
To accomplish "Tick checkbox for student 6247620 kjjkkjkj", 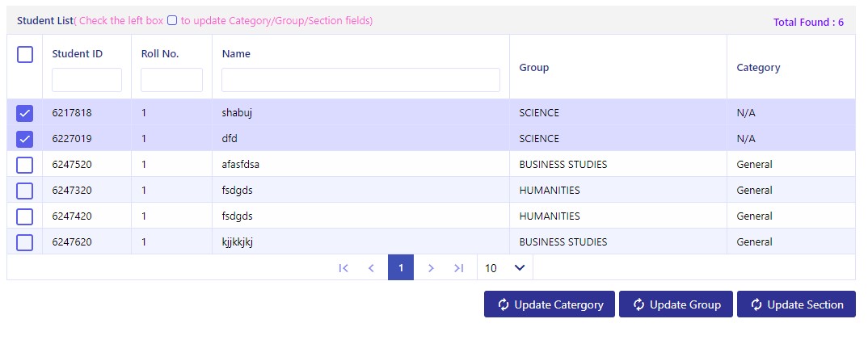I will point(25,242).
